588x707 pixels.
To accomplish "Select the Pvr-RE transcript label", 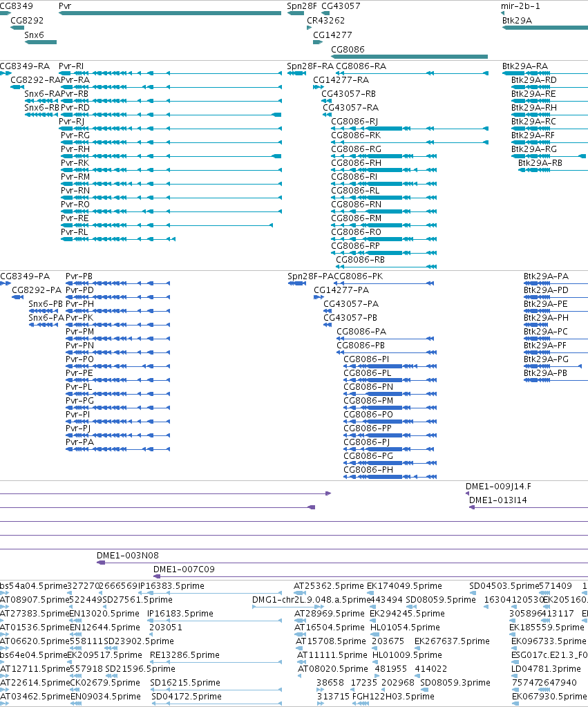I will pos(75,218).
